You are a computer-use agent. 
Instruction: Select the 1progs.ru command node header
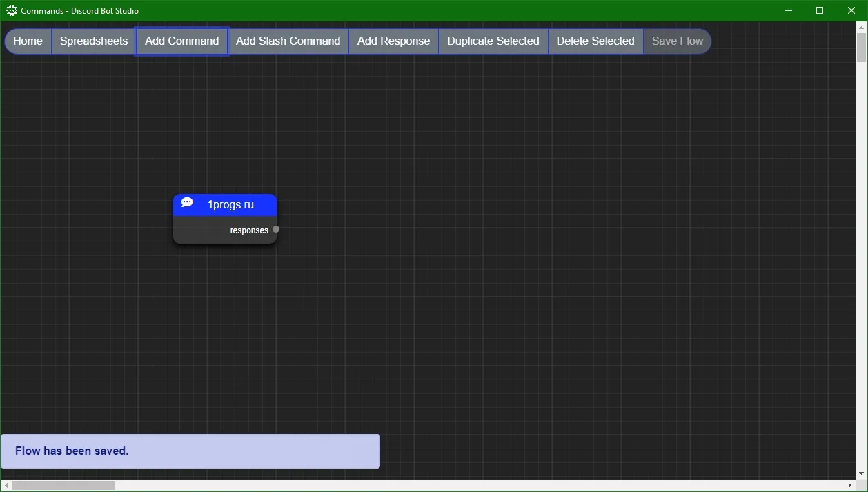click(x=225, y=205)
